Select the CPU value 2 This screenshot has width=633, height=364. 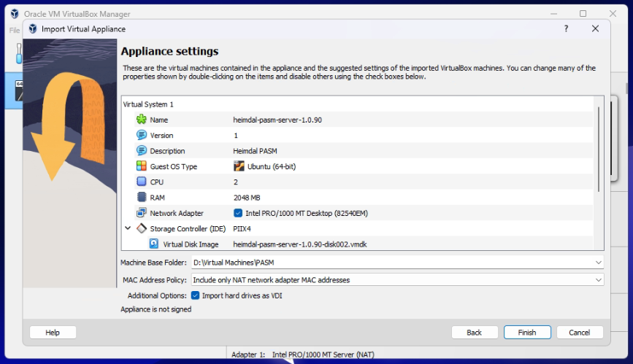point(236,182)
